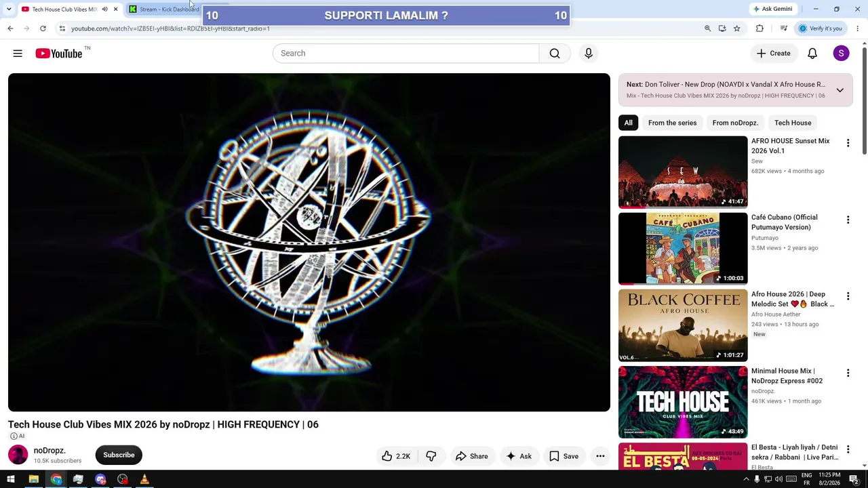Image resolution: width=868 pixels, height=488 pixels.
Task: Reload the page in Chrome
Action: coord(43,28)
